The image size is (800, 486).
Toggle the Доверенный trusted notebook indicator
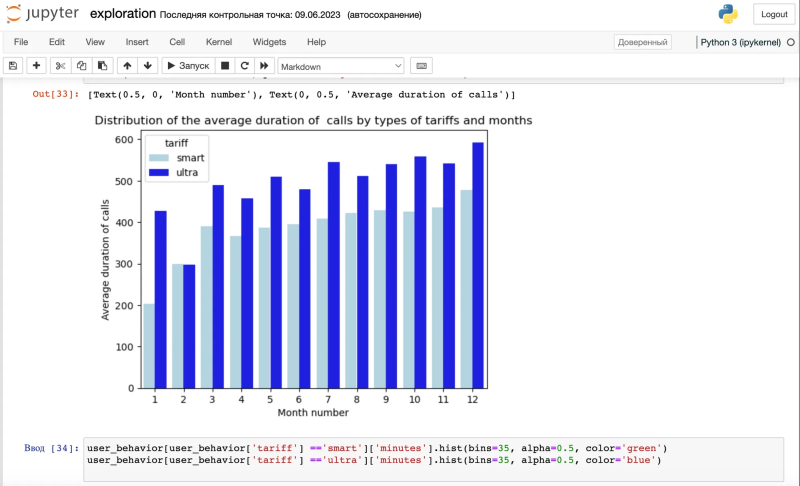642,42
